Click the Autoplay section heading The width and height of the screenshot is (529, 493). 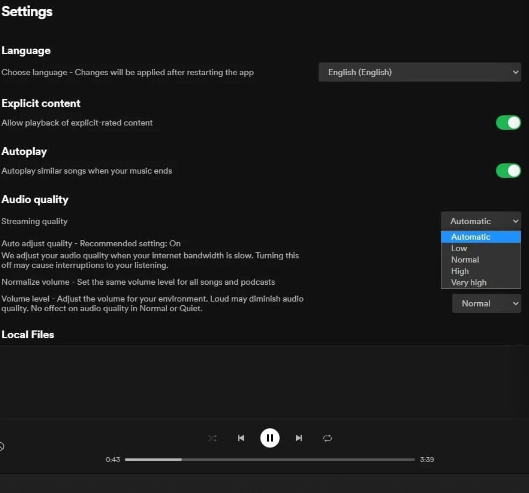tap(24, 152)
